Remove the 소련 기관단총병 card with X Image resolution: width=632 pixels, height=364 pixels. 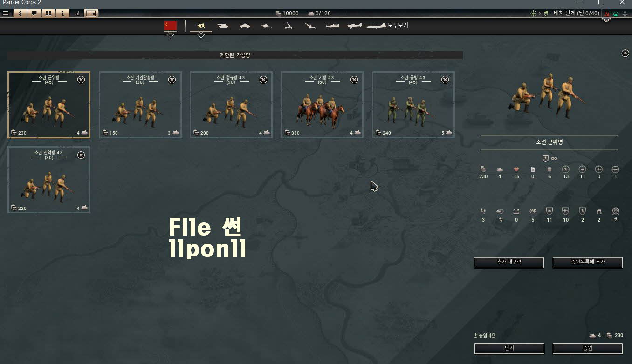coord(172,80)
